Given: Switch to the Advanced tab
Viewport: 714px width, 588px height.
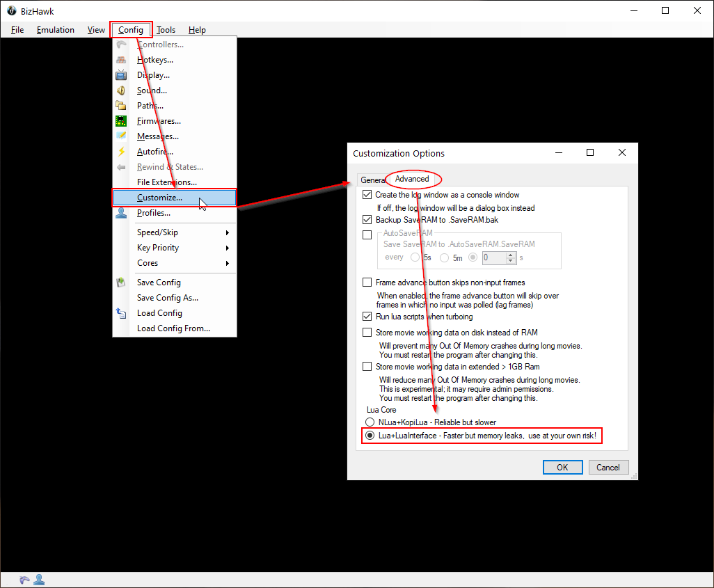Looking at the screenshot, I should click(x=412, y=179).
